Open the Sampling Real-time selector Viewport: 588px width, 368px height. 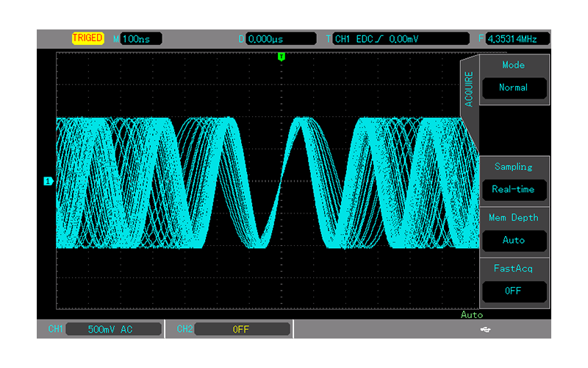513,189
